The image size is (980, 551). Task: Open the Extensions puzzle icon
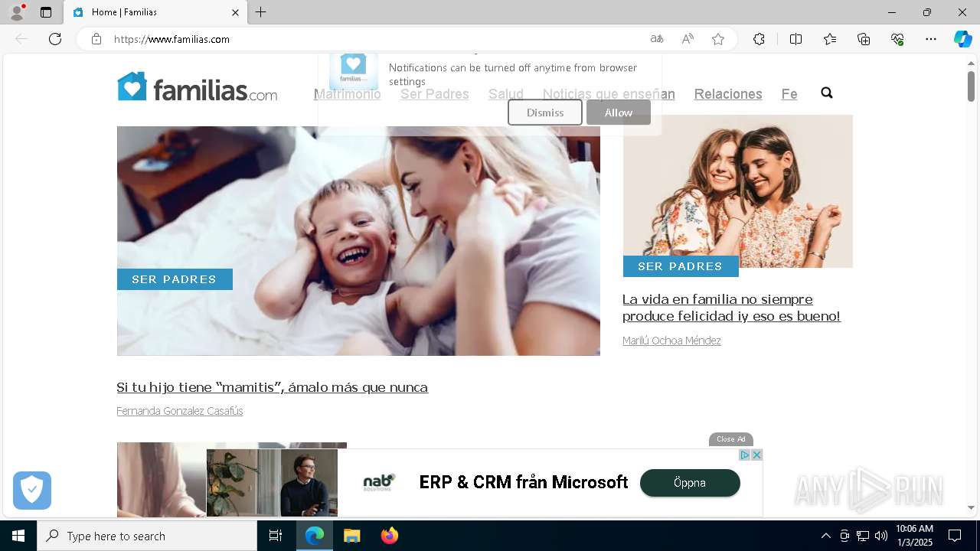[759, 39]
